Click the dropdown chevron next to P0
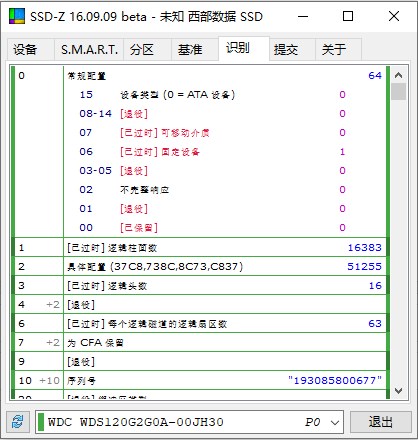418x440 pixels. point(335,423)
